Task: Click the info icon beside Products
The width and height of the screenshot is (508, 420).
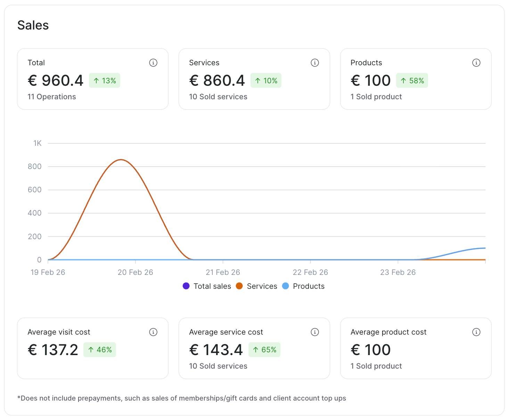Action: (x=476, y=63)
